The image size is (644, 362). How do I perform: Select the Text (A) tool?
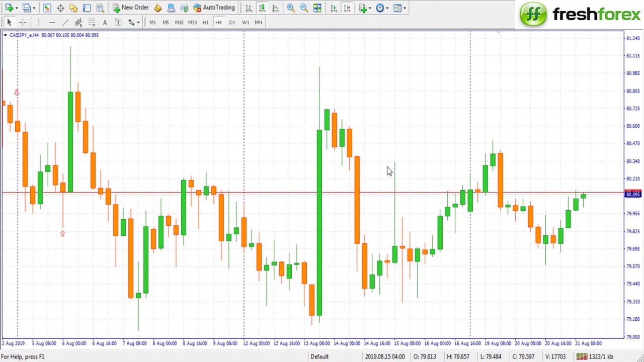pos(105,22)
